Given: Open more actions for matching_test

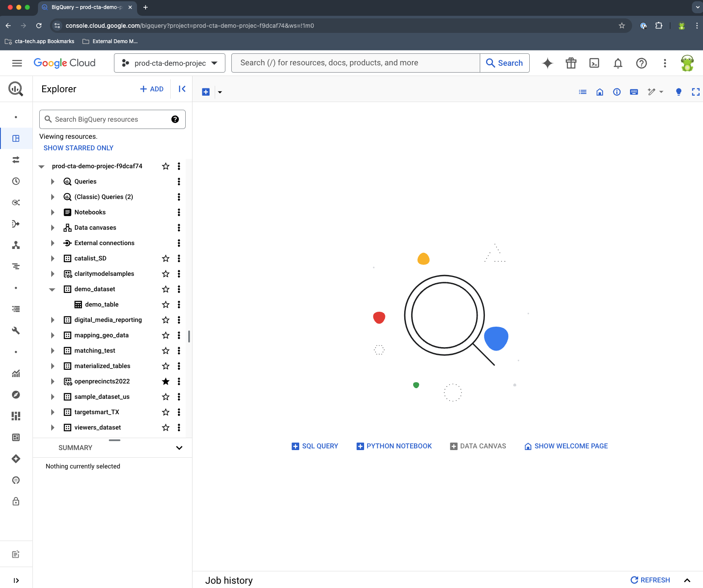Looking at the screenshot, I should (x=179, y=351).
